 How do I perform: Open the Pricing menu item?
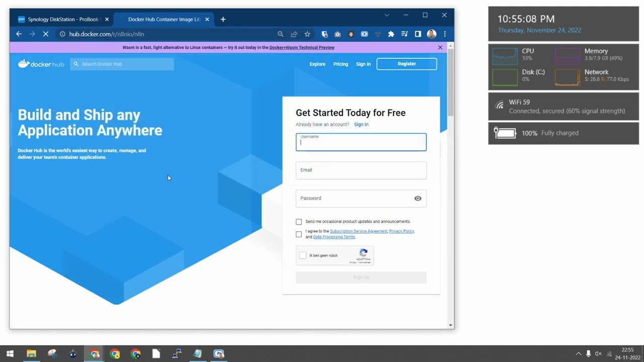click(x=341, y=64)
